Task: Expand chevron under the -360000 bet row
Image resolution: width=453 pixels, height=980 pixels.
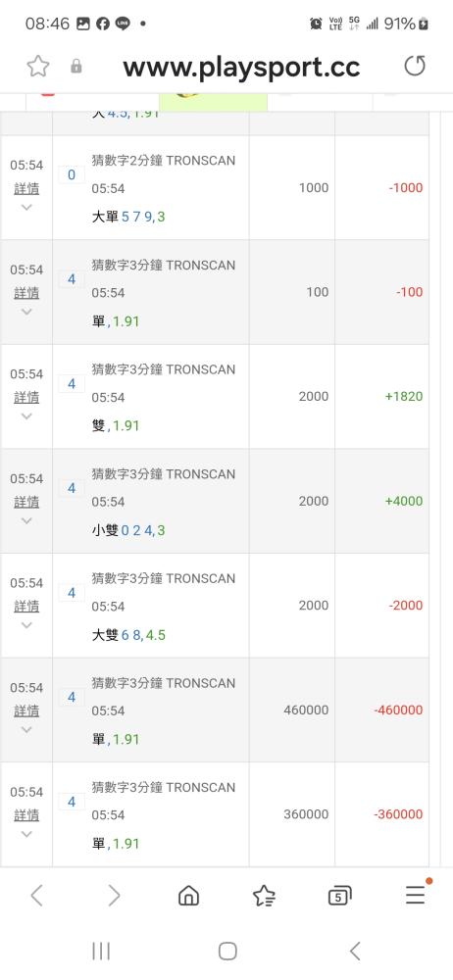Action: (x=26, y=834)
